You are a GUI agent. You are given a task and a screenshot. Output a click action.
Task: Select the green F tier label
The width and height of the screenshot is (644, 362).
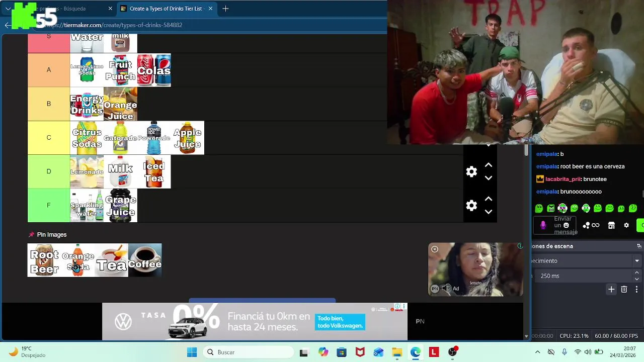point(49,205)
